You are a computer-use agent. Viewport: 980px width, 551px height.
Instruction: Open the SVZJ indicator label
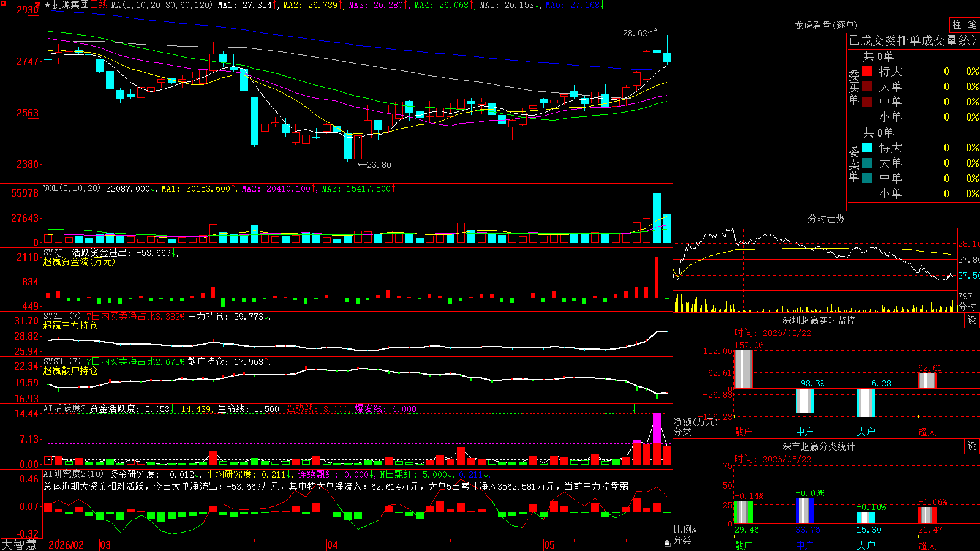click(x=53, y=252)
